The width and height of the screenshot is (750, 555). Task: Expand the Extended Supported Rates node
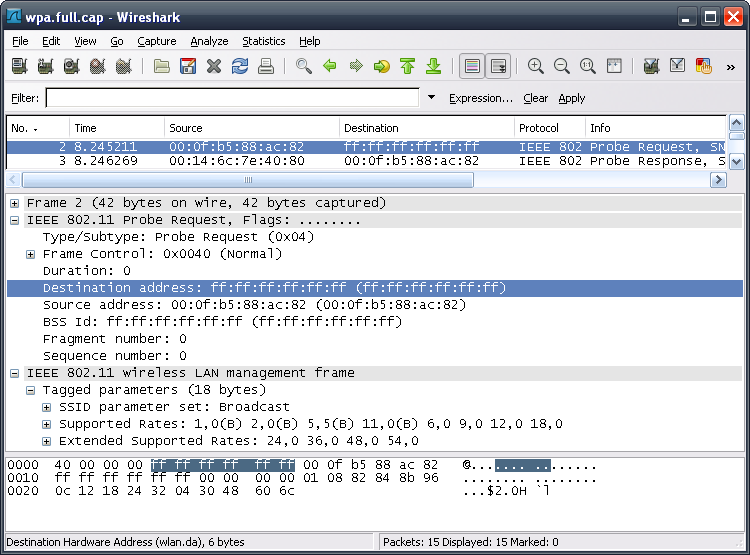coord(46,442)
